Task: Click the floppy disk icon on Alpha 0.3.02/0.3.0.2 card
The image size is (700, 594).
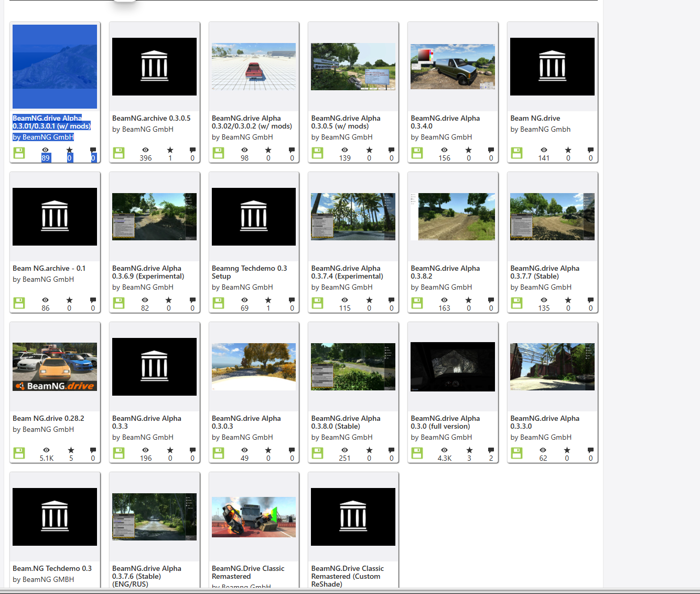Action: coord(219,153)
